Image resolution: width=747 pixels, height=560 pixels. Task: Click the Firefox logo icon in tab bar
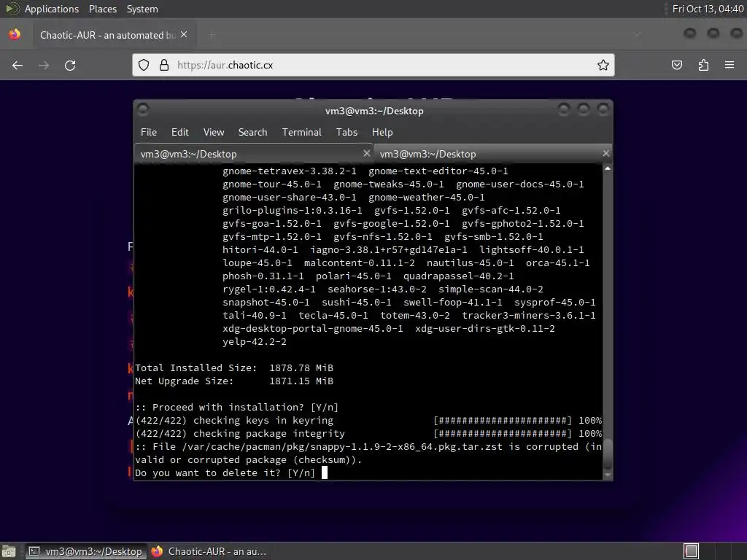15,34
